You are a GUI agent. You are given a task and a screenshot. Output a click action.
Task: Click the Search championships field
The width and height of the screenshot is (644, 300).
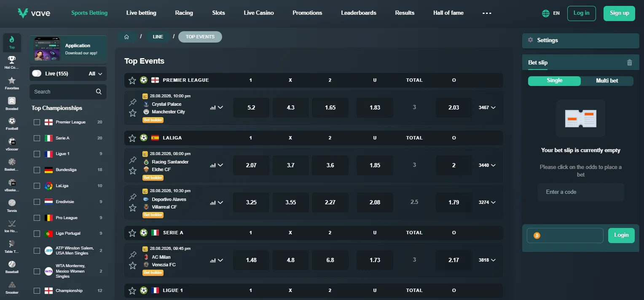coord(68,91)
